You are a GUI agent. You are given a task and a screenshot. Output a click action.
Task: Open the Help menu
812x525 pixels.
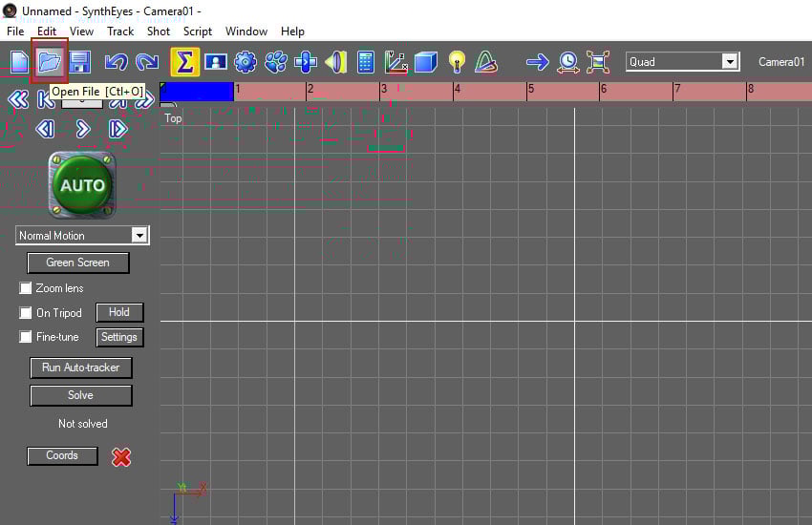[x=292, y=31]
